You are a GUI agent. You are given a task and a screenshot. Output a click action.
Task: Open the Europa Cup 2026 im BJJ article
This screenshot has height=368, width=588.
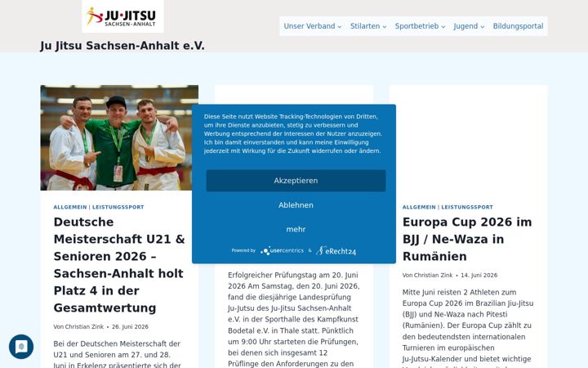click(467, 239)
